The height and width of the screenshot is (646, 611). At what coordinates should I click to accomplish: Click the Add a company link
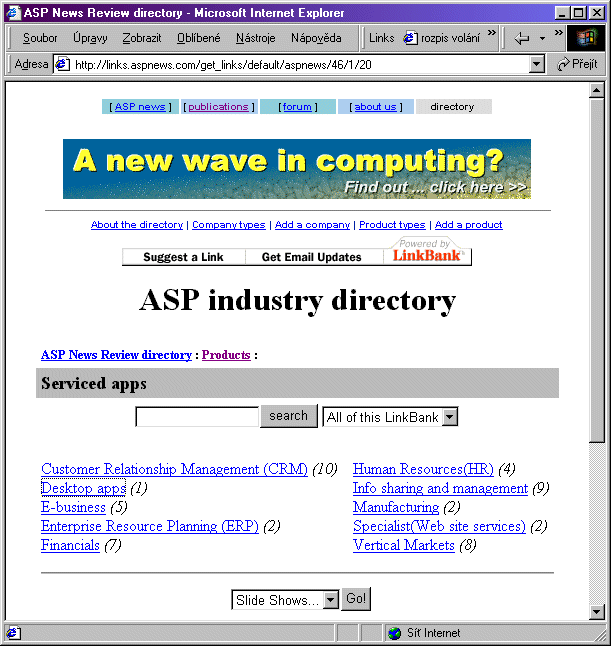312,225
